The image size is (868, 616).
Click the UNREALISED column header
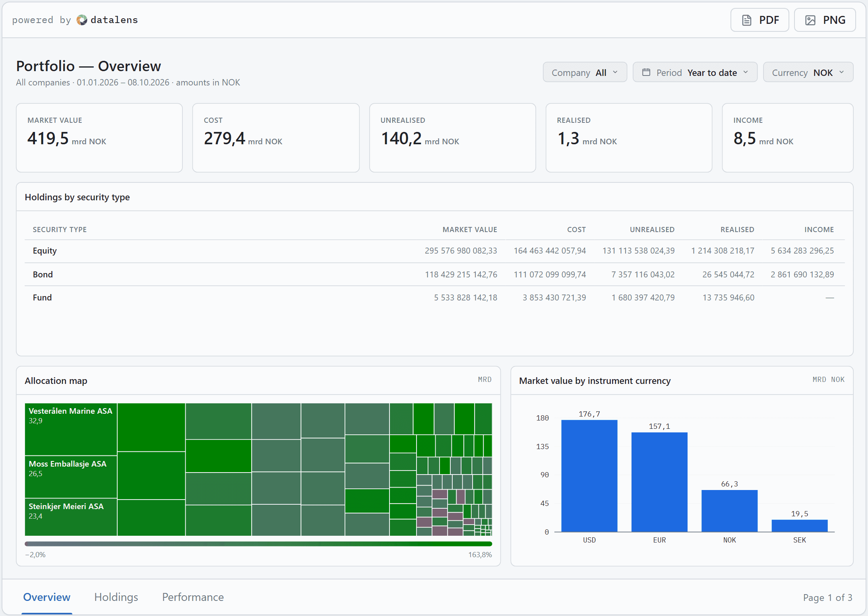(652, 229)
